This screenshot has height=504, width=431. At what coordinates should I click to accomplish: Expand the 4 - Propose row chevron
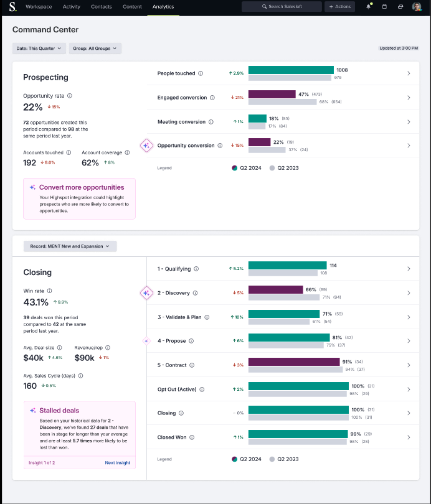(x=409, y=341)
